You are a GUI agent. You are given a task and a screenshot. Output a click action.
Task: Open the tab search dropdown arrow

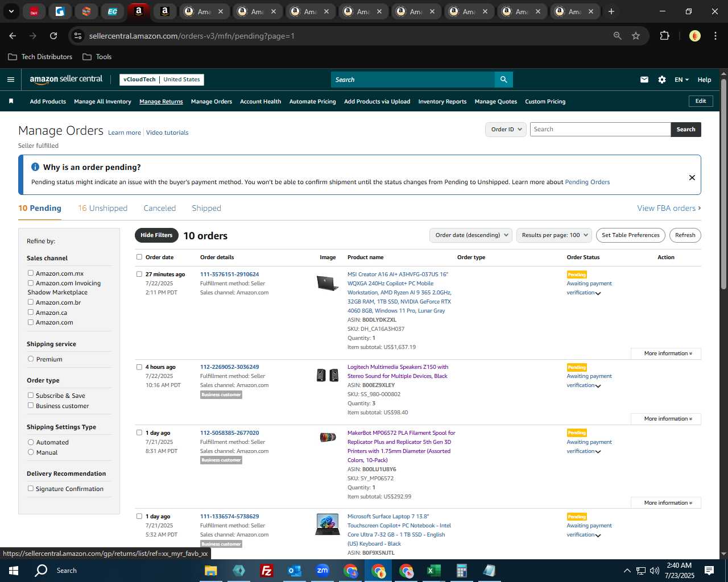pos(11,11)
